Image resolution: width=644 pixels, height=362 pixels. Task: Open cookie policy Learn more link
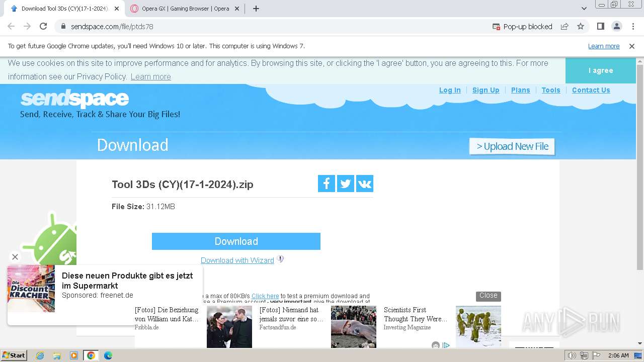pyautogui.click(x=150, y=76)
